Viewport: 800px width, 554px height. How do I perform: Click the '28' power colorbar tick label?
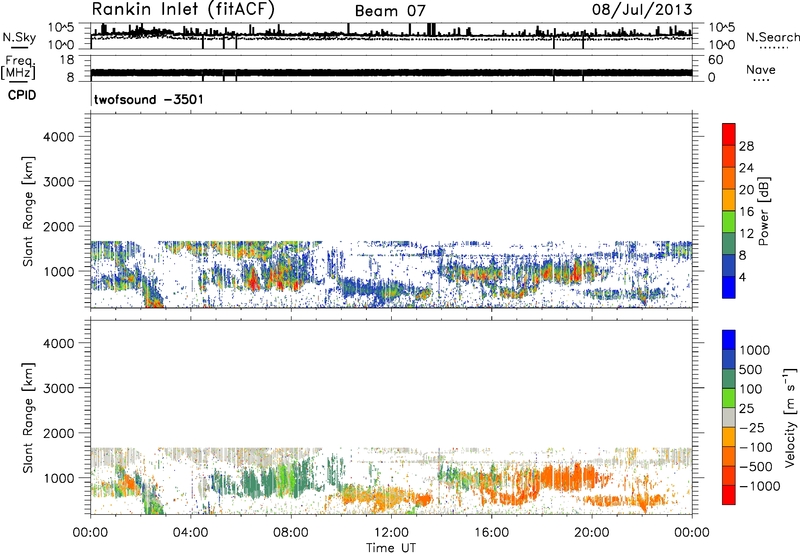[746, 146]
